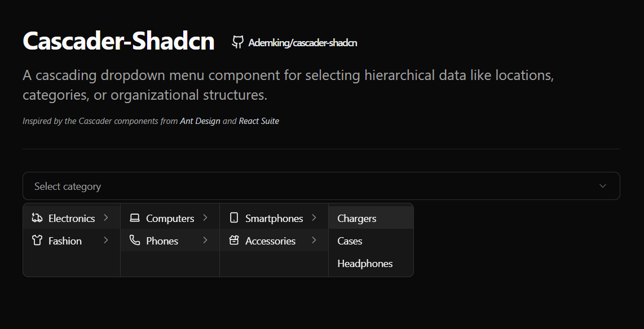Choose the Fashion category entry
The height and width of the screenshot is (329, 644).
pyautogui.click(x=64, y=241)
